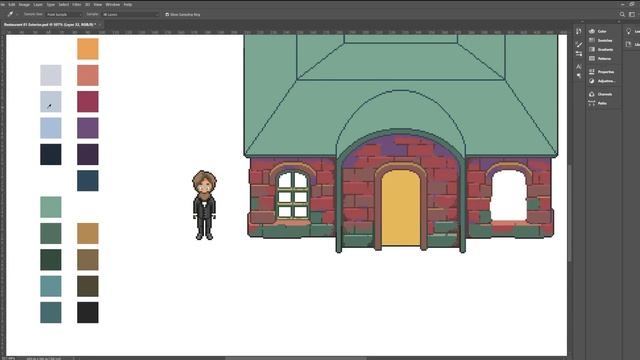The width and height of the screenshot is (640, 360).
Task: Sample the light teal palette swatch
Action: 51,286
